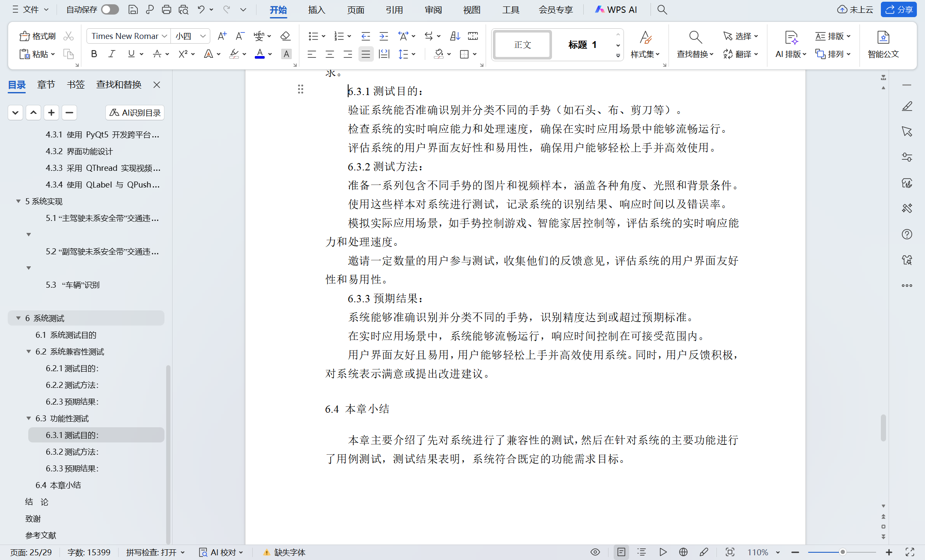Toggle Underline formatting
This screenshot has height=560, width=925.
(131, 54)
